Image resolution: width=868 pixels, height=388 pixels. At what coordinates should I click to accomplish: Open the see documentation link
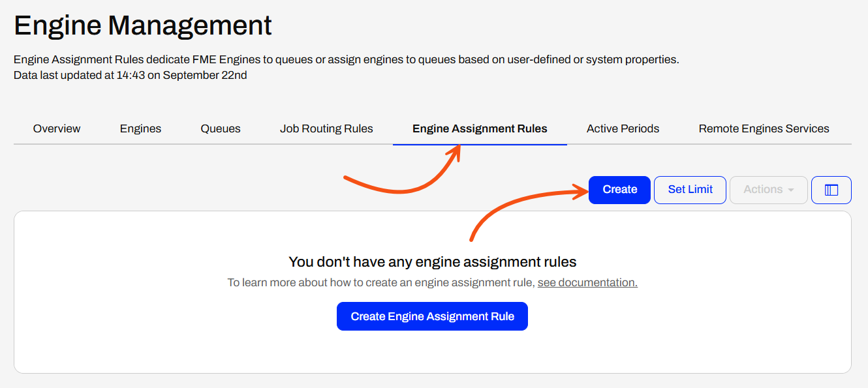pyautogui.click(x=587, y=282)
